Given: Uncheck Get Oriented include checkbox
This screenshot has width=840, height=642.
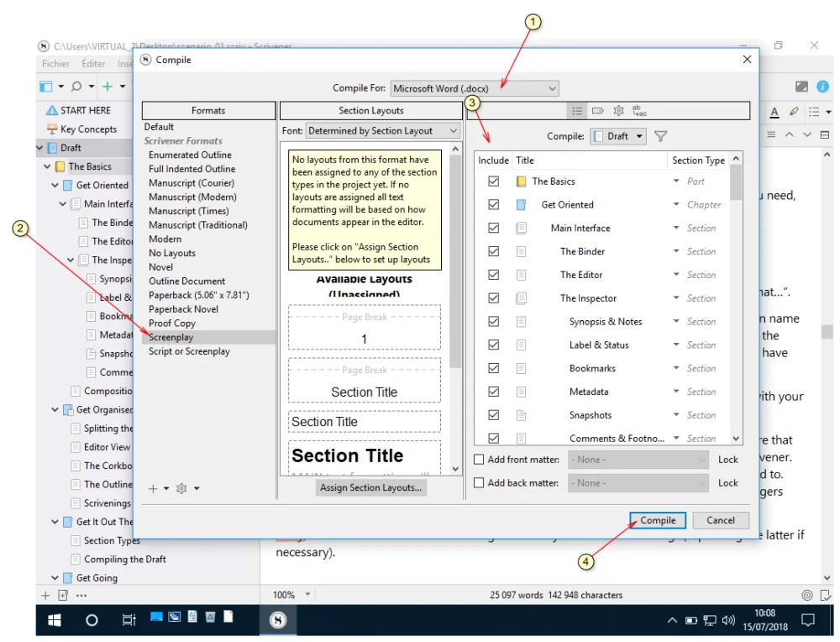Looking at the screenshot, I should point(493,205).
